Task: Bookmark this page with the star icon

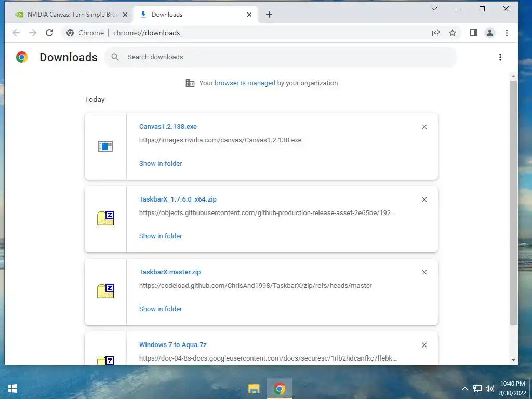Action: tap(453, 33)
